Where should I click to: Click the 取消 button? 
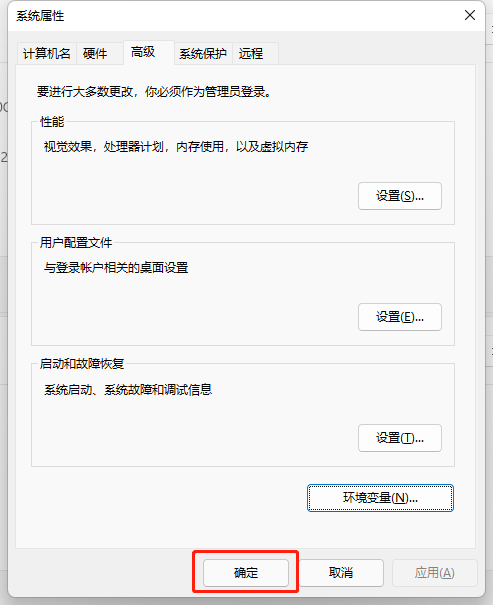pos(341,573)
